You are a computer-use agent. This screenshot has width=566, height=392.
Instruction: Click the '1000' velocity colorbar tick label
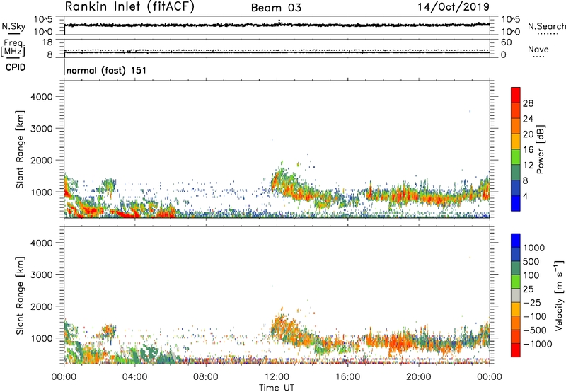click(534, 248)
